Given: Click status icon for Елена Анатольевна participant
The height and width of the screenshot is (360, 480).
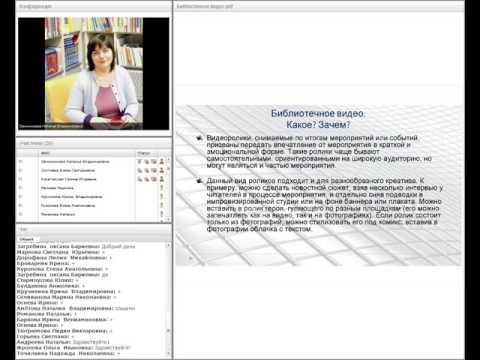Looking at the screenshot, I should [162, 205].
